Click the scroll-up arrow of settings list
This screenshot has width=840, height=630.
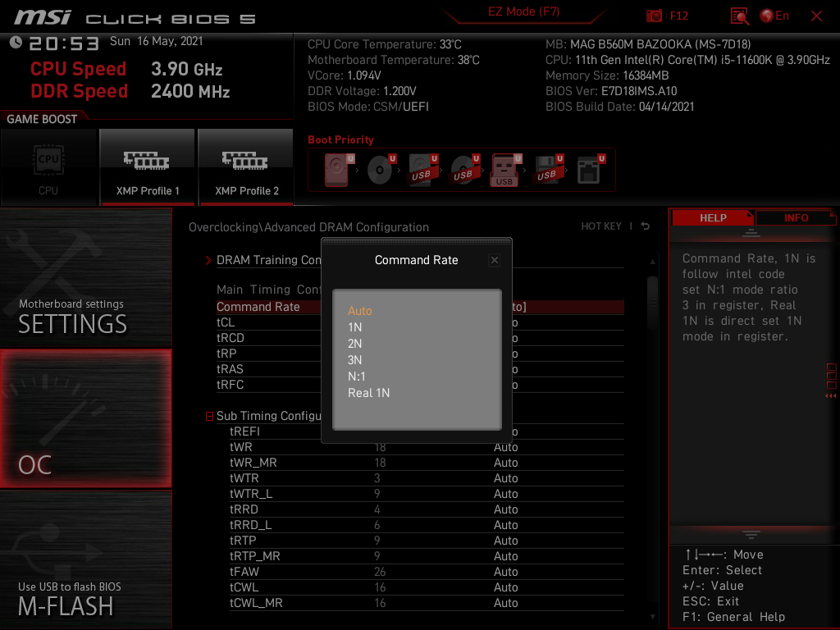click(652, 262)
